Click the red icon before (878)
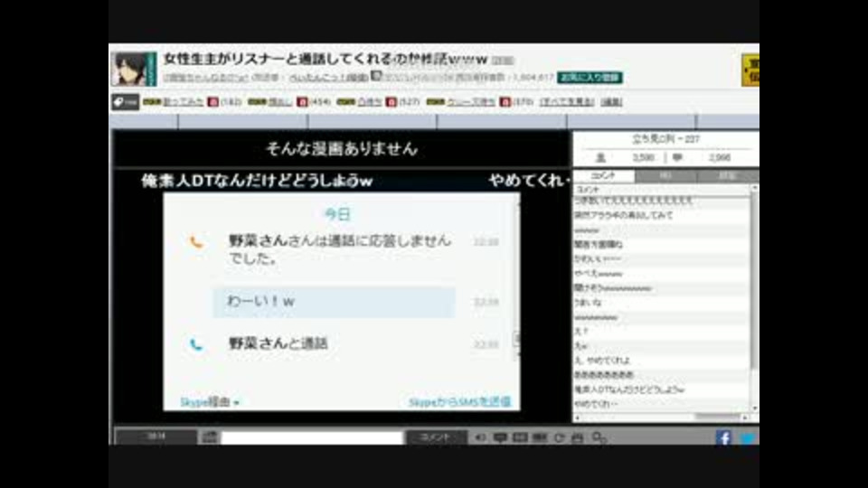 tap(505, 102)
